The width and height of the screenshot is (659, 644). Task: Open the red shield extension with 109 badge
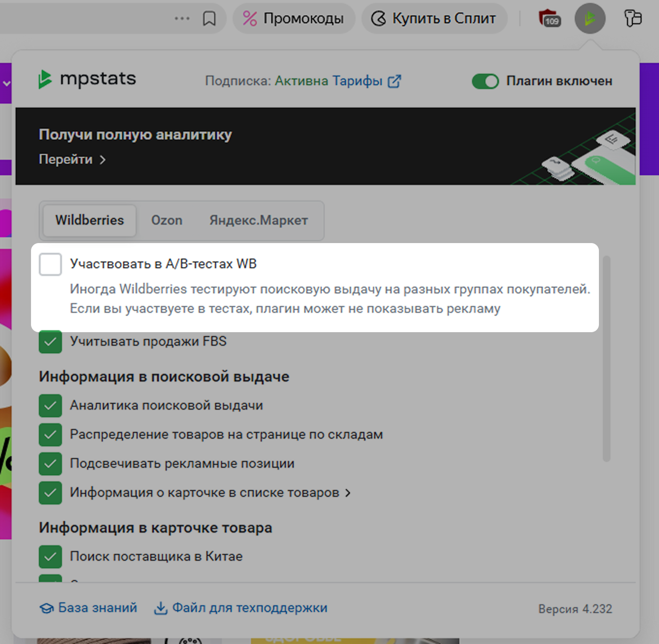(x=549, y=19)
